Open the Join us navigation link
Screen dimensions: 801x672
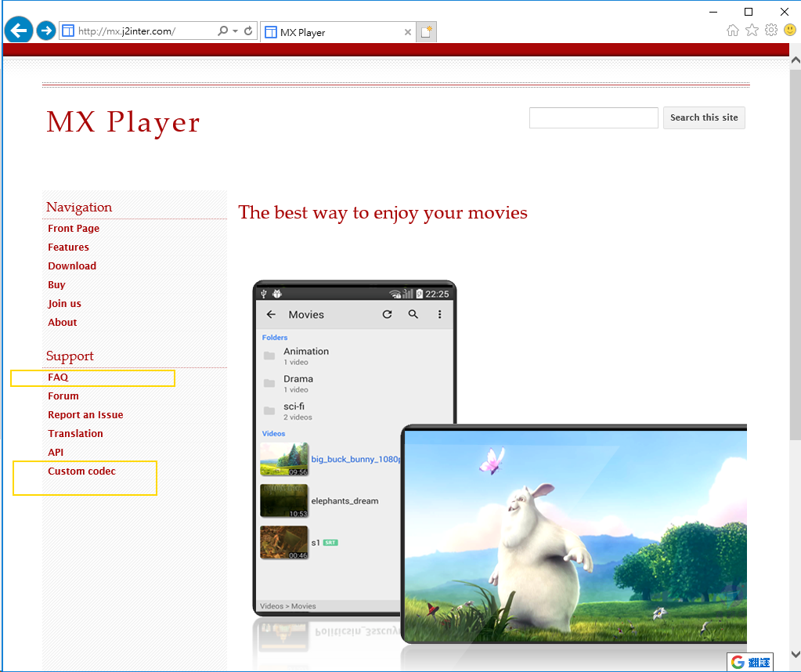[64, 304]
